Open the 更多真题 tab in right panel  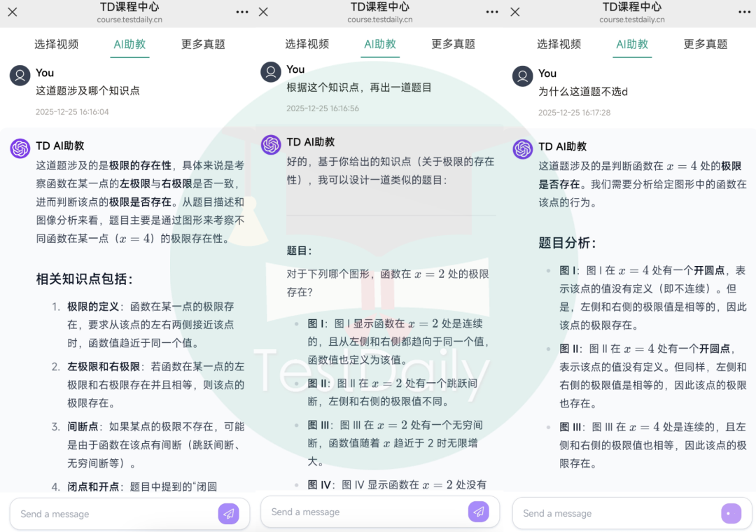(x=704, y=43)
